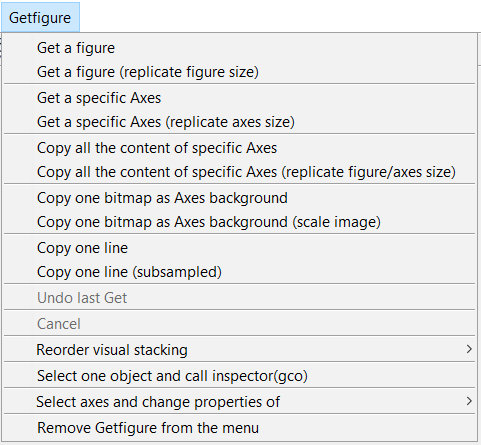Choose Copy one bitmap background (scale image)
This screenshot has width=481, height=445.
240,222
